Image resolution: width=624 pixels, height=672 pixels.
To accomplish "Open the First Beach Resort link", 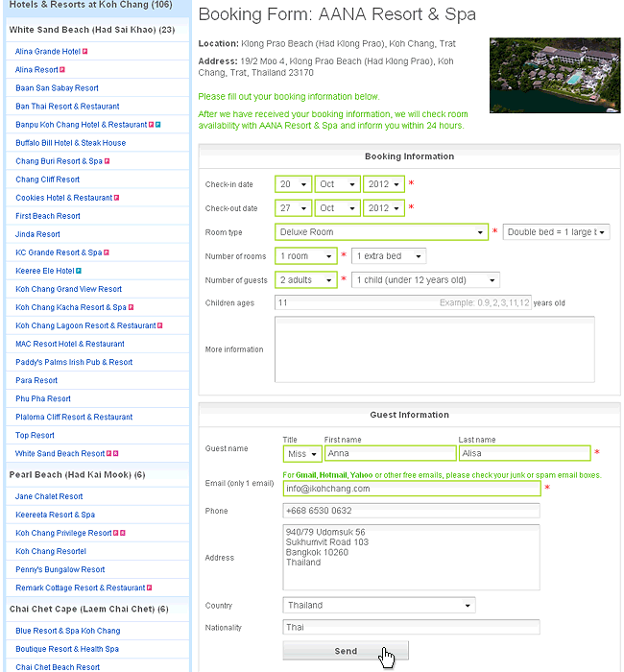I will point(48,216).
